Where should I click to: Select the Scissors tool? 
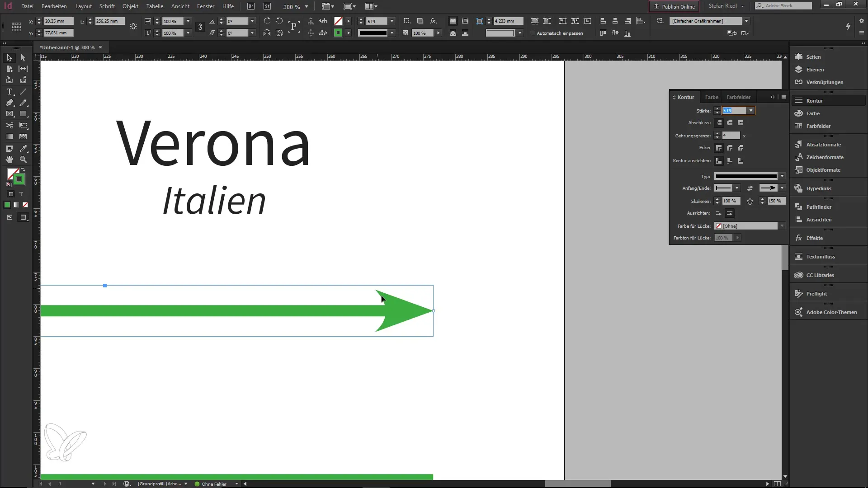(9, 125)
